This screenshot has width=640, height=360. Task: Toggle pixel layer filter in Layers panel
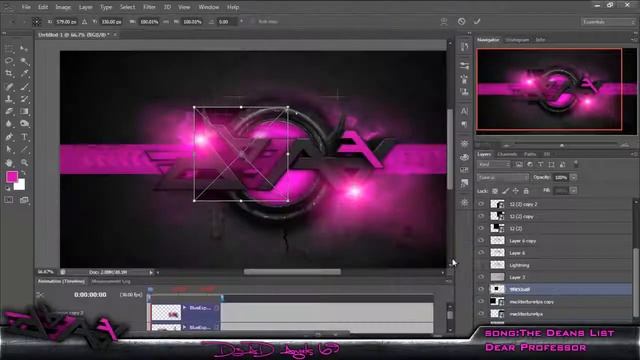[x=519, y=164]
